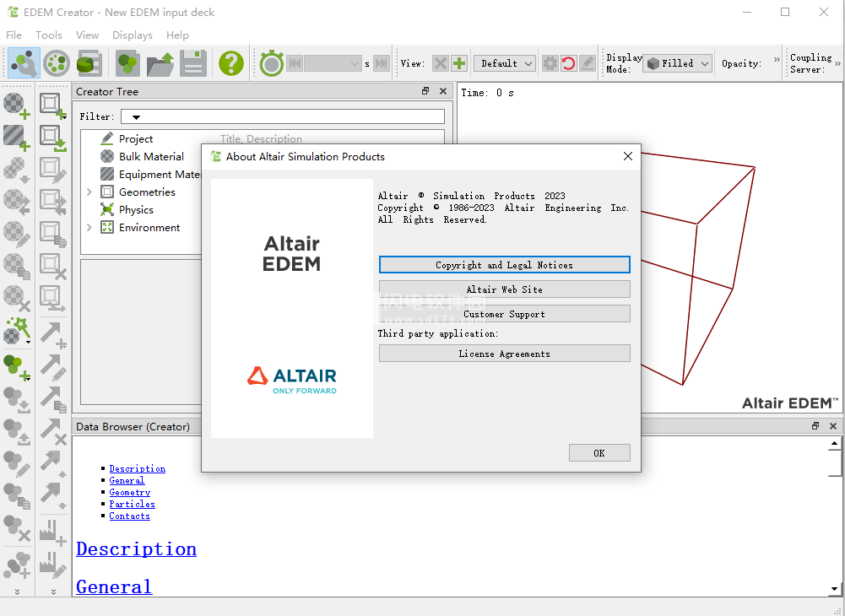Close the Creator Tree panel

[443, 91]
